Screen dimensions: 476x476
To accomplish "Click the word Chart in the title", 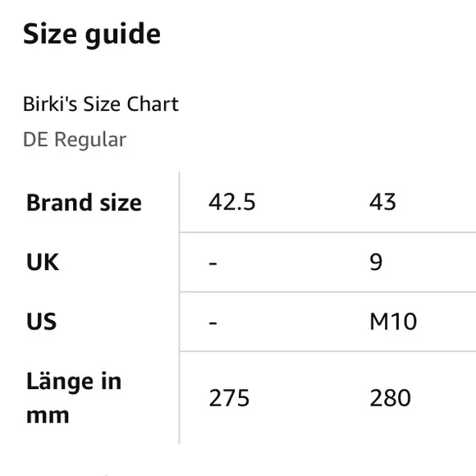I will pos(153,104).
